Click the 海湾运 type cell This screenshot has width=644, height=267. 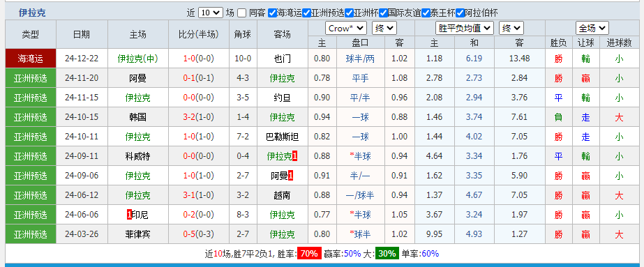coord(31,59)
